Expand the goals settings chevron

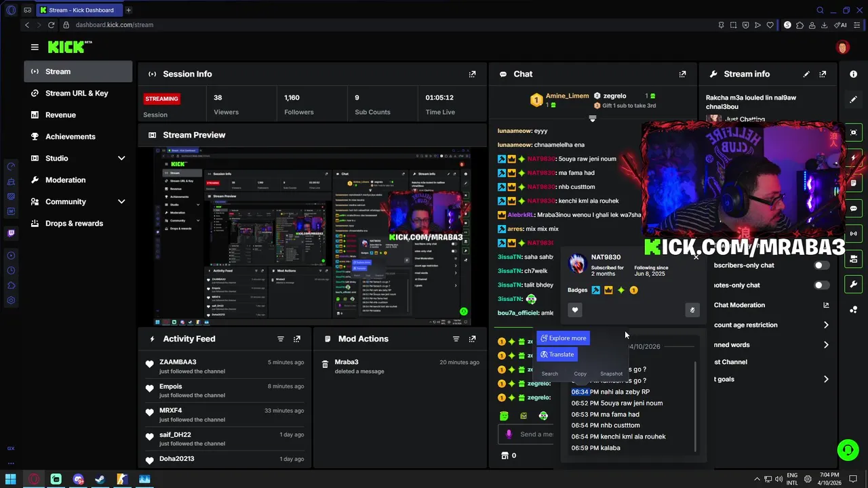826,380
